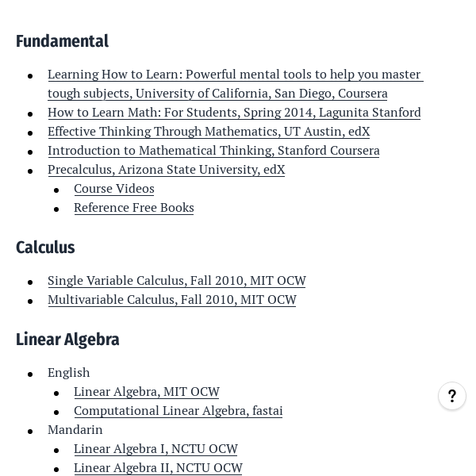Click the Linear Algebra section heading
The height and width of the screenshot is (476, 476).
(67, 340)
